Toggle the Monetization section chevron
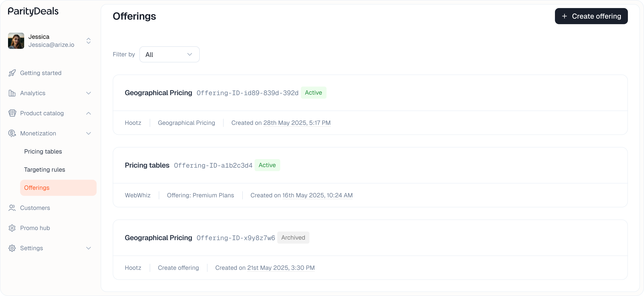The image size is (644, 296). (89, 133)
